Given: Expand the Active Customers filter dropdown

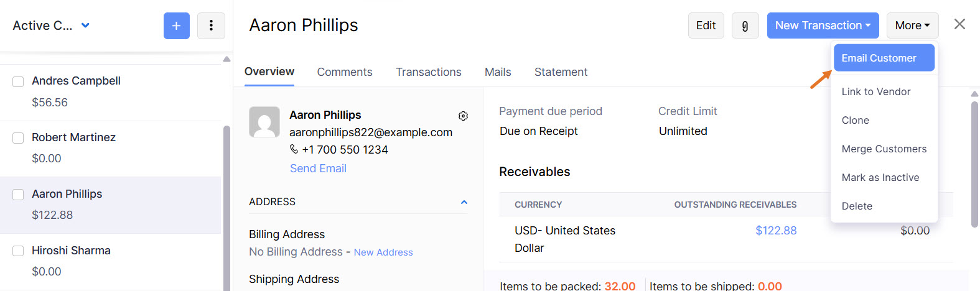Looking at the screenshot, I should (x=85, y=25).
